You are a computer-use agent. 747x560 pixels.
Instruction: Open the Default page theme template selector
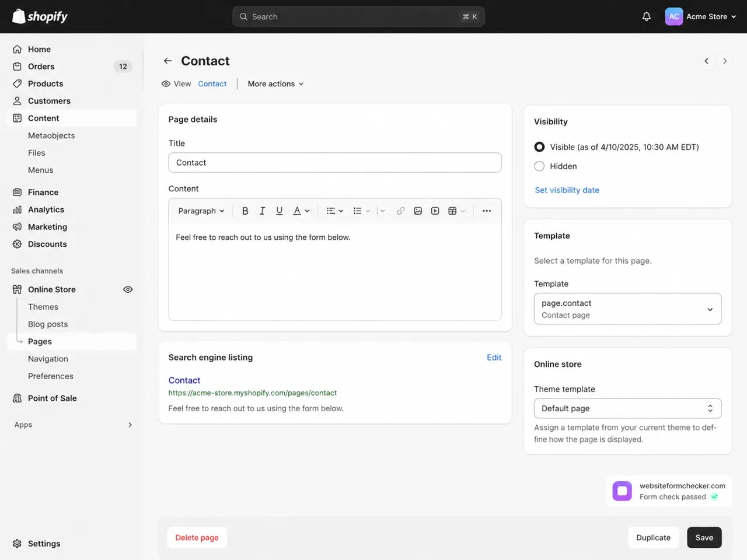(x=627, y=408)
